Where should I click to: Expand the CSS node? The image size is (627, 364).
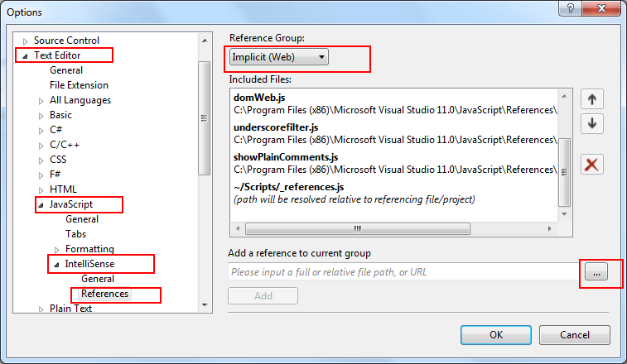(41, 160)
